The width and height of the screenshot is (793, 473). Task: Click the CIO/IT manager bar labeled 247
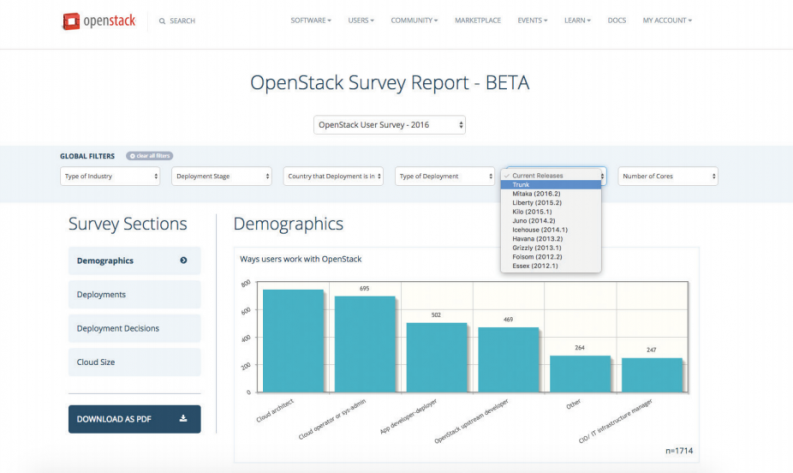[652, 375]
